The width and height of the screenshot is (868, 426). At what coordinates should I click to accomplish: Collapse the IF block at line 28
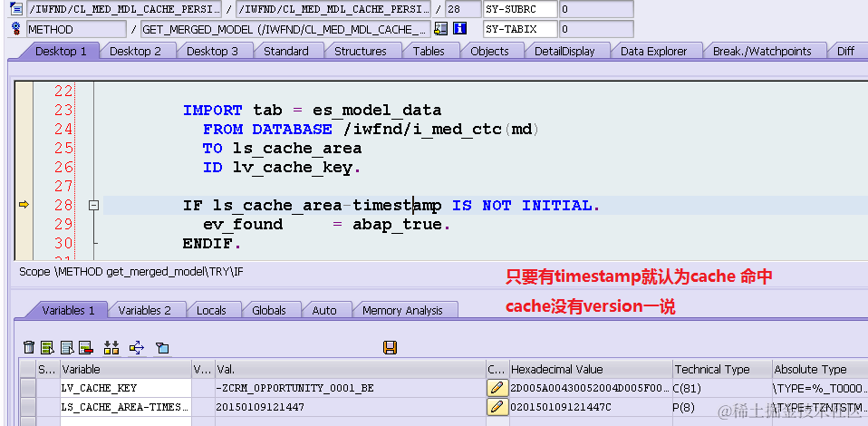point(94,206)
